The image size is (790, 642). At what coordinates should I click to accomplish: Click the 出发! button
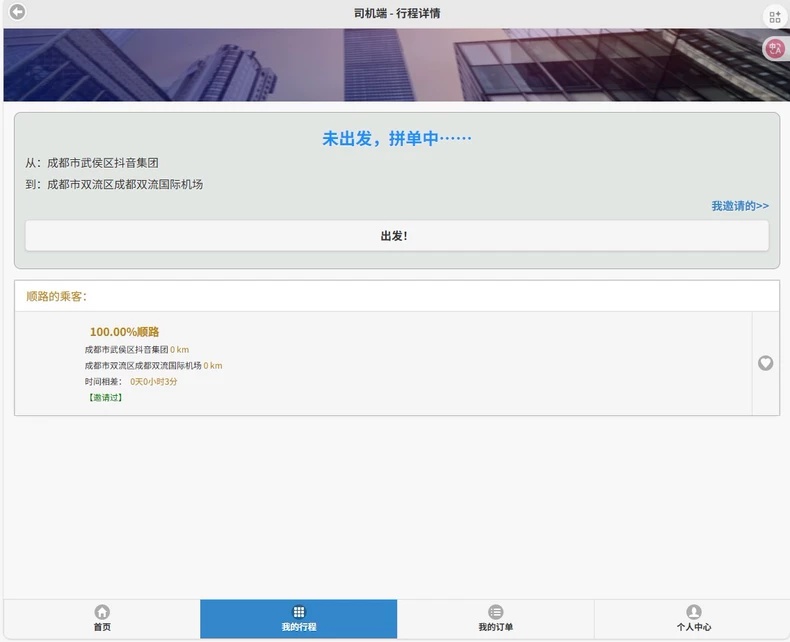pyautogui.click(x=397, y=235)
